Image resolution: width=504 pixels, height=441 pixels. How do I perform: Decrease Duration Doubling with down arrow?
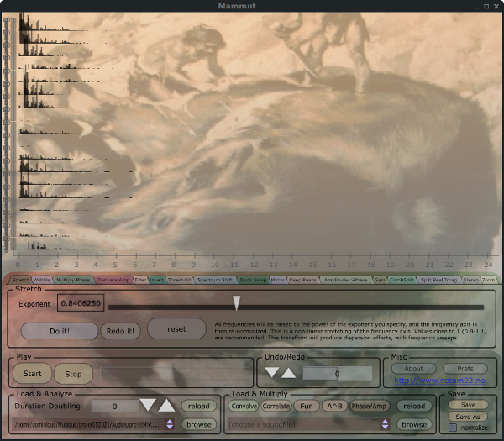[x=148, y=405]
